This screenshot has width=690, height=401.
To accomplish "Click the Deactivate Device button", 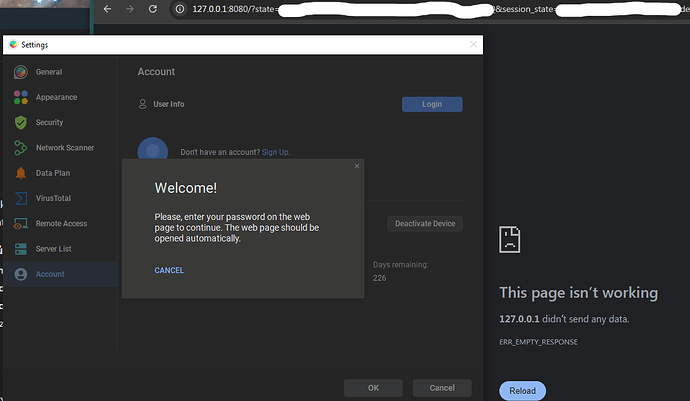I will 424,223.
